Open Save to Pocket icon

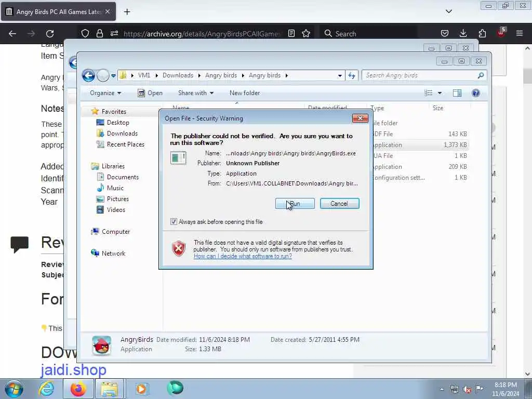[445, 34]
